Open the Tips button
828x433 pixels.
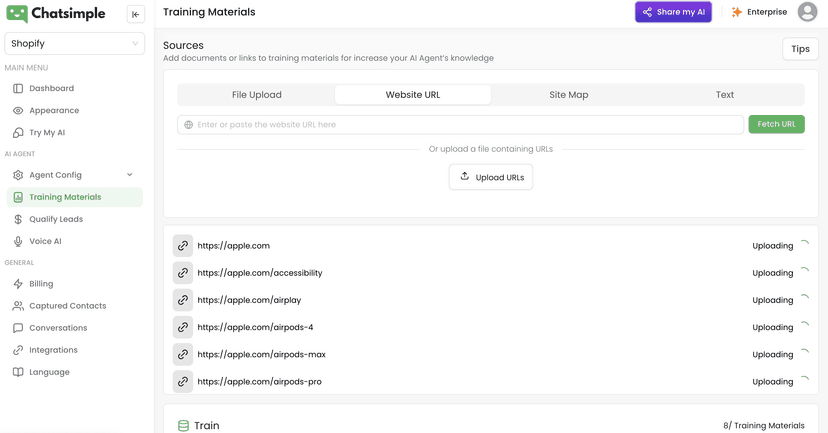[x=800, y=49]
